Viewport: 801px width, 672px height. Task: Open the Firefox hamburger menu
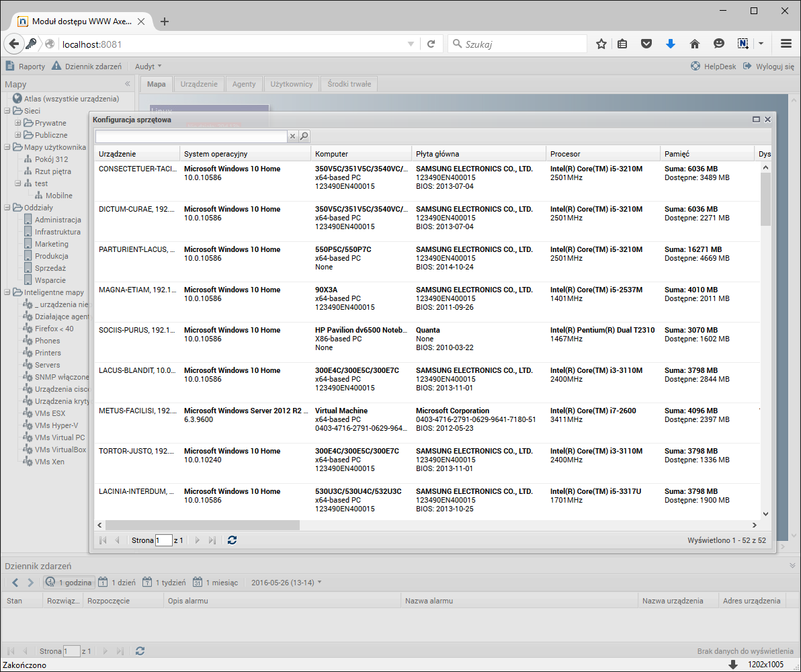point(786,44)
